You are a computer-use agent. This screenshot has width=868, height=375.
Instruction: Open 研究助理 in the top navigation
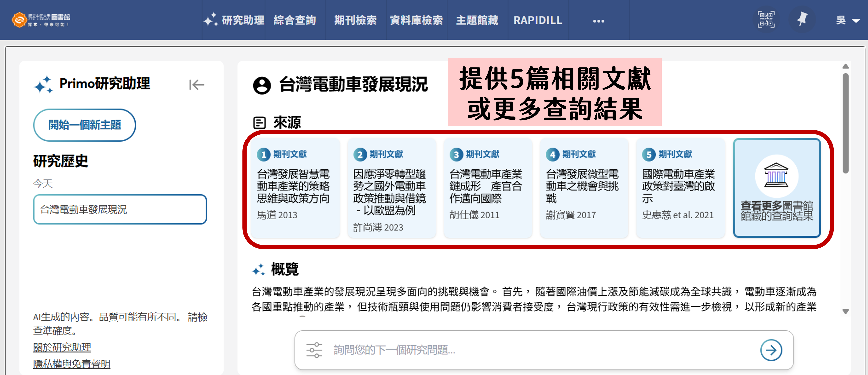(234, 20)
